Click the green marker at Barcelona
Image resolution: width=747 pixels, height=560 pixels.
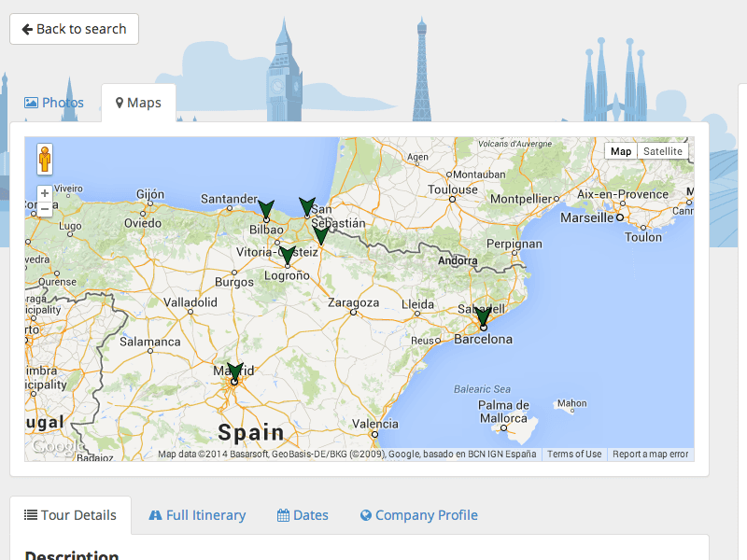[x=483, y=317]
